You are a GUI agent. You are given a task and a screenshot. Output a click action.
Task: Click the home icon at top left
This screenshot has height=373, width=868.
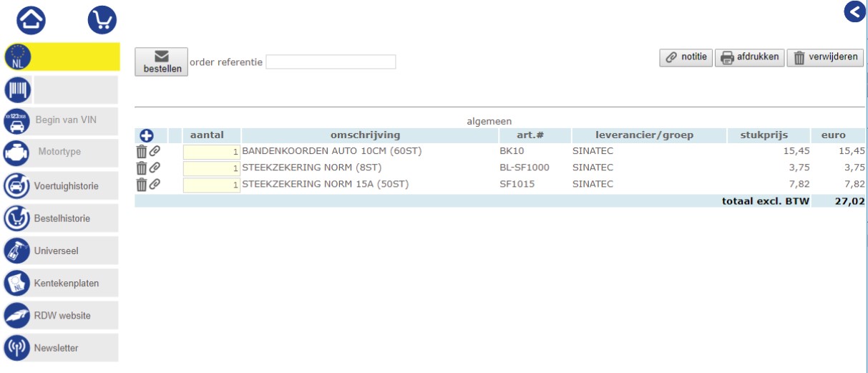[x=31, y=20]
